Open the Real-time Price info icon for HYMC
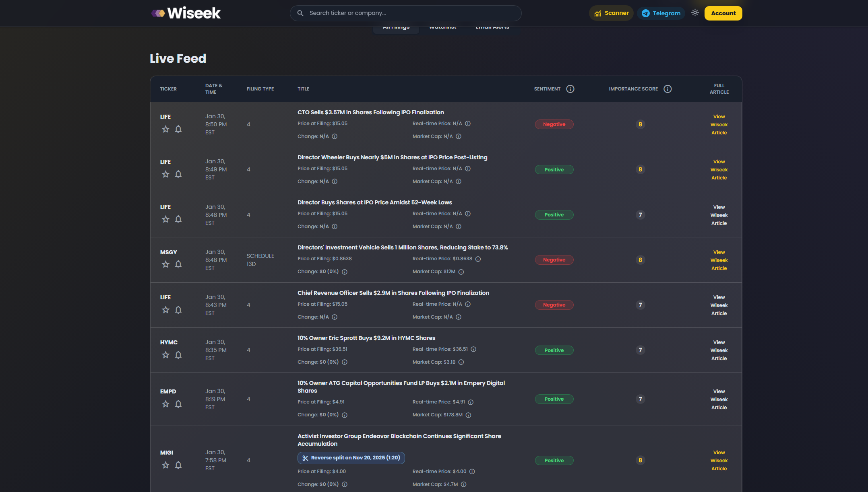The height and width of the screenshot is (492, 868). 473,350
